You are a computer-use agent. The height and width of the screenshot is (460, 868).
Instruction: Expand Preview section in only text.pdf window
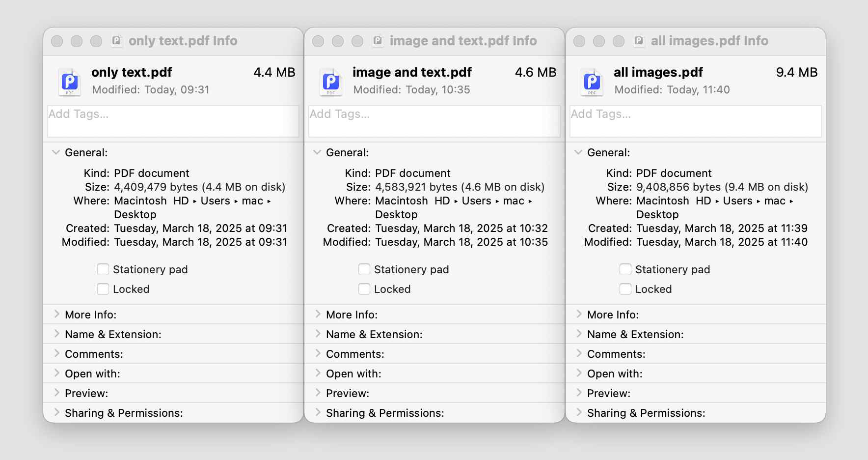pos(56,393)
